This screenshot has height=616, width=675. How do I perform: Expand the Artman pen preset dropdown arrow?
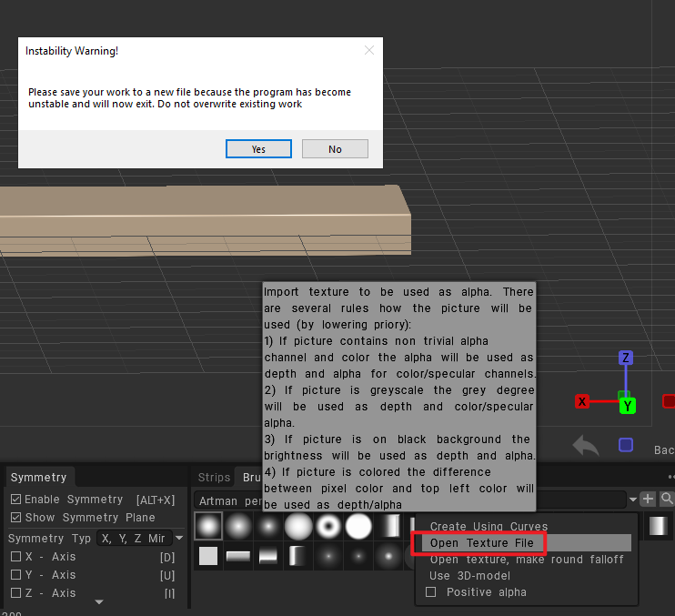pyautogui.click(x=632, y=500)
